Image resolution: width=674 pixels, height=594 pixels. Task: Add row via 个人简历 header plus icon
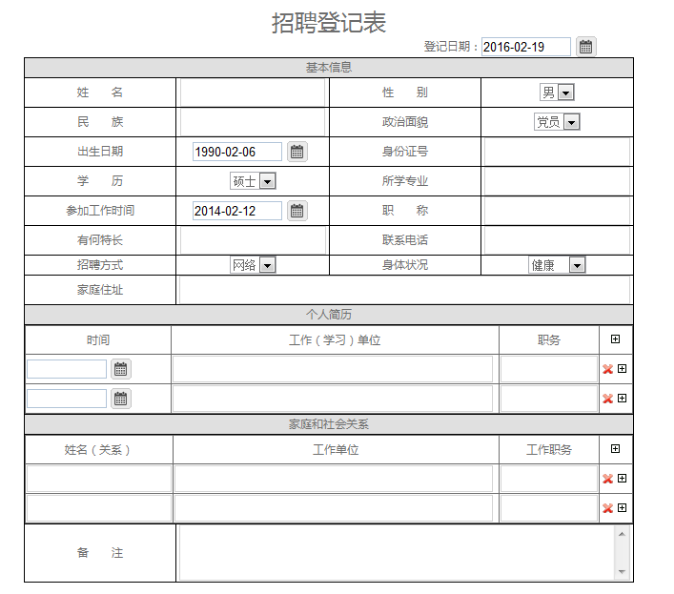pyautogui.click(x=615, y=339)
